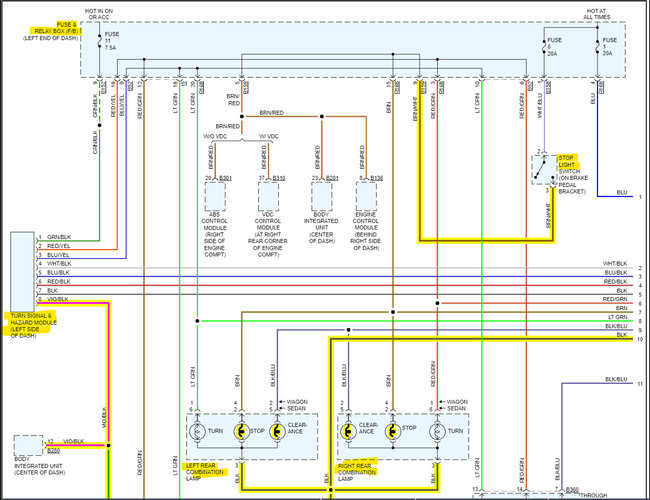The width and height of the screenshot is (650, 500).
Task: Click "WAGON" text above left rear lamp
Action: (297, 402)
